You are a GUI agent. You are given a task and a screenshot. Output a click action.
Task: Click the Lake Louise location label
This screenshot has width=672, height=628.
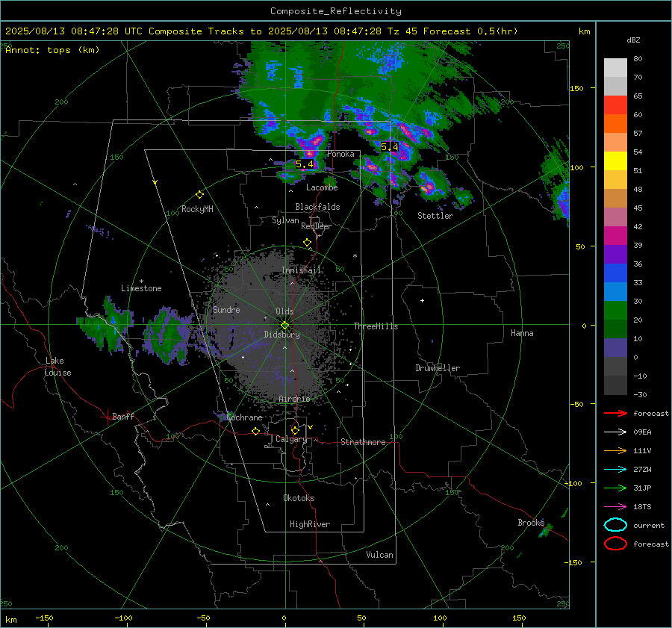point(57,367)
